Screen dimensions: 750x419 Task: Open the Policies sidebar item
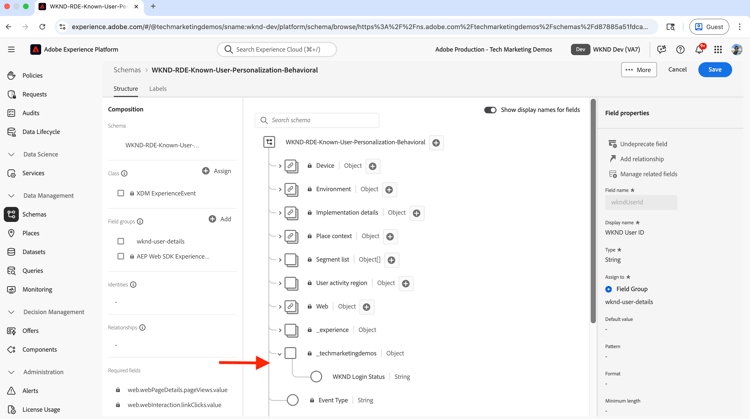coord(32,76)
